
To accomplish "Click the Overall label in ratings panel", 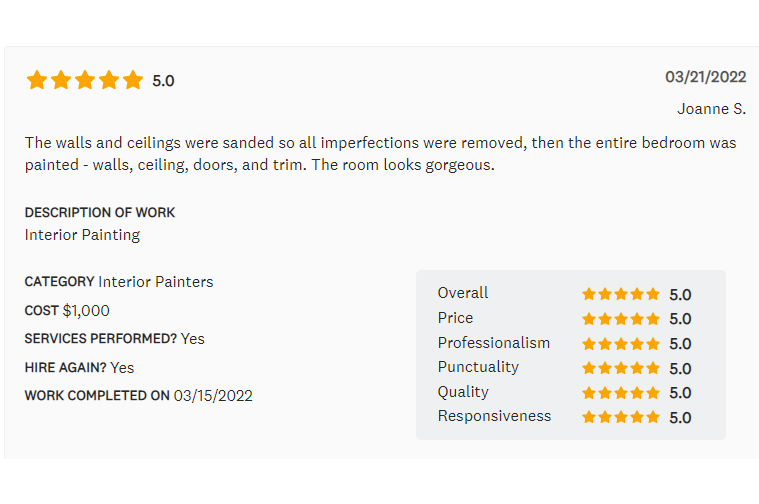I will [x=463, y=293].
